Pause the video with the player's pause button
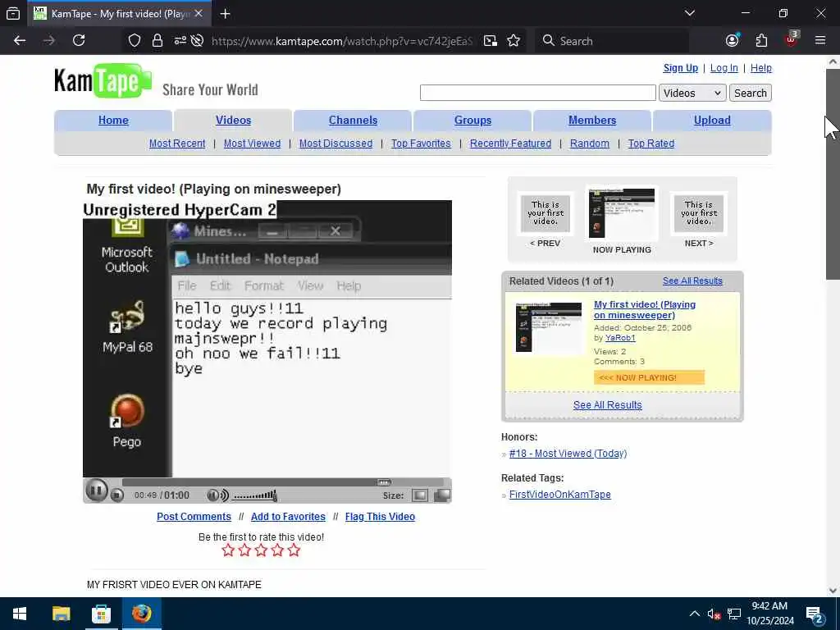This screenshot has width=840, height=630. pyautogui.click(x=97, y=491)
